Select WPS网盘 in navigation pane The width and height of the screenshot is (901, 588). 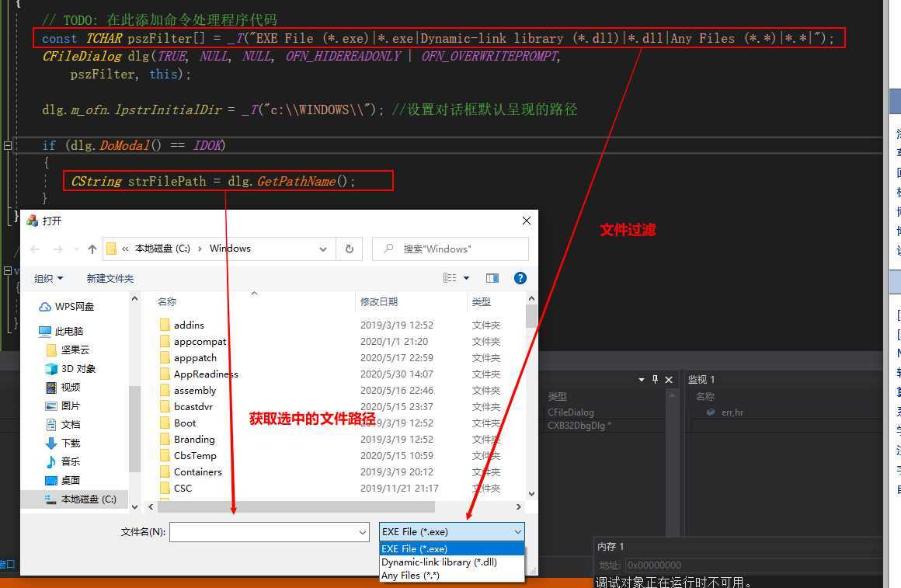pyautogui.click(x=66, y=306)
